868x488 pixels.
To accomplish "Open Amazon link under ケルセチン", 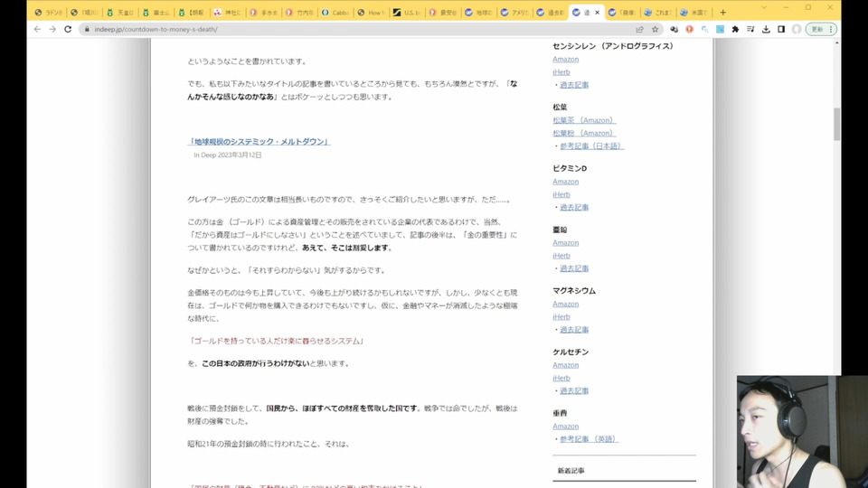I will 565,365.
